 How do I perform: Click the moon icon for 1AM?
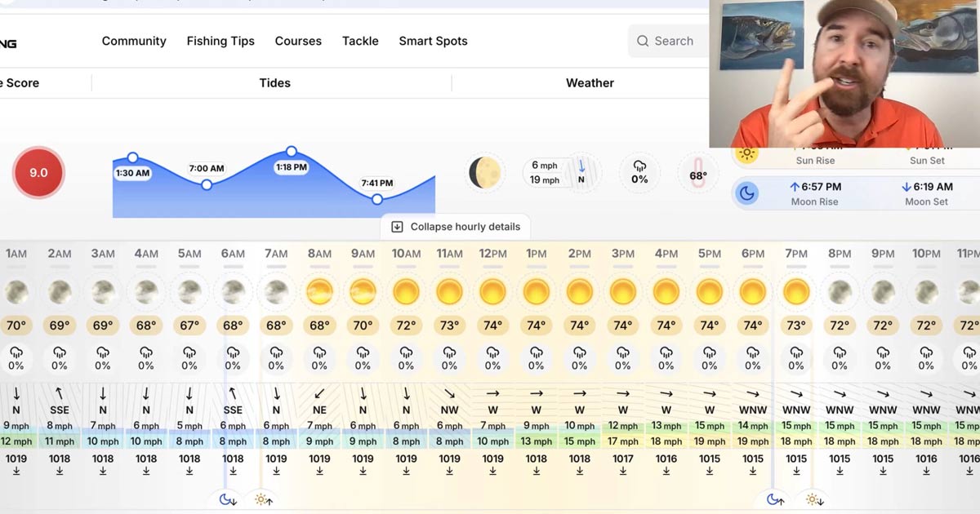click(16, 291)
